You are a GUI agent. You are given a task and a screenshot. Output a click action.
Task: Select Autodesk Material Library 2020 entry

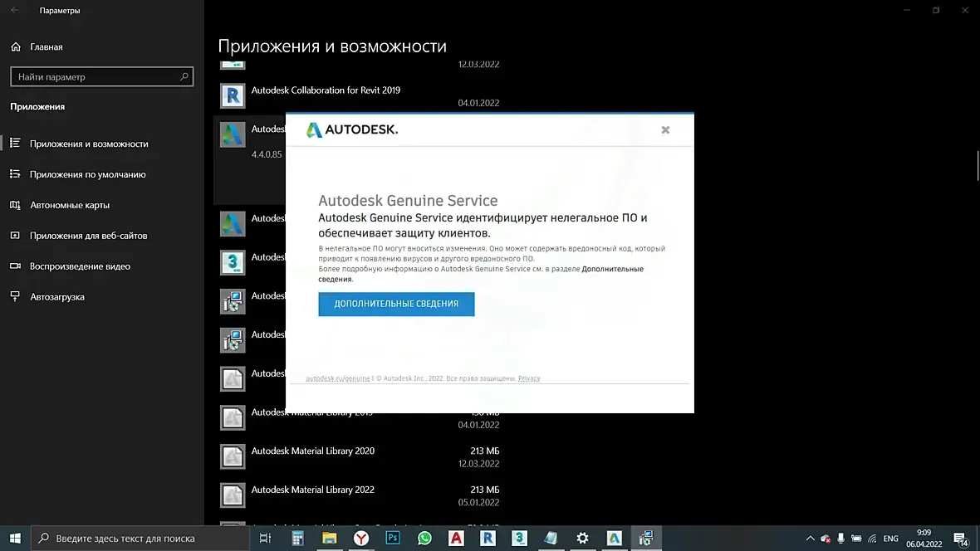360,457
